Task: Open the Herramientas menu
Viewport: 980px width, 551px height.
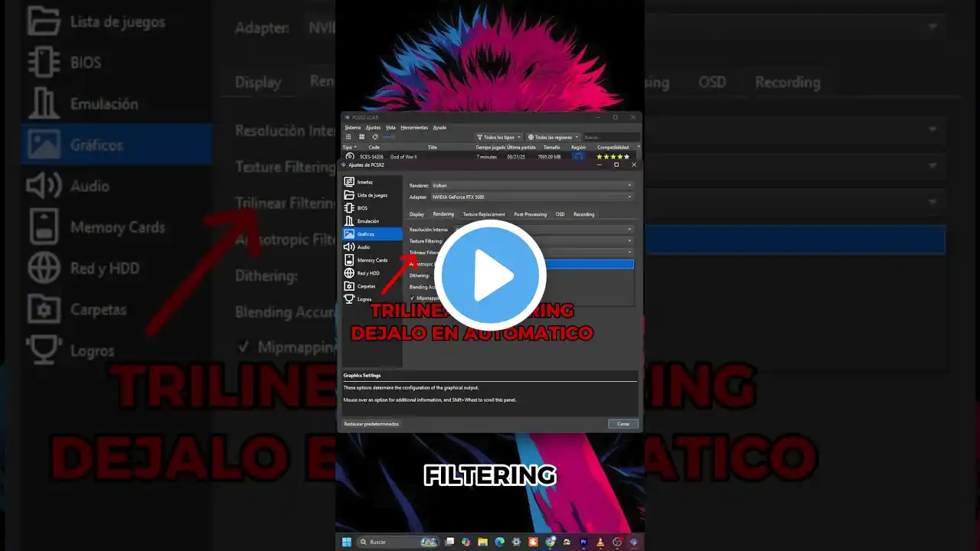Action: [x=413, y=128]
